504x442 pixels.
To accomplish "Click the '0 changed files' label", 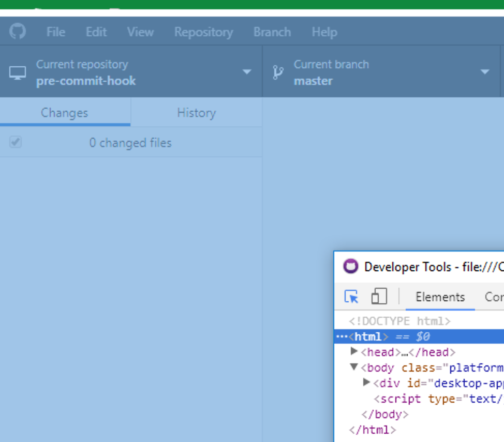I will coord(130,143).
